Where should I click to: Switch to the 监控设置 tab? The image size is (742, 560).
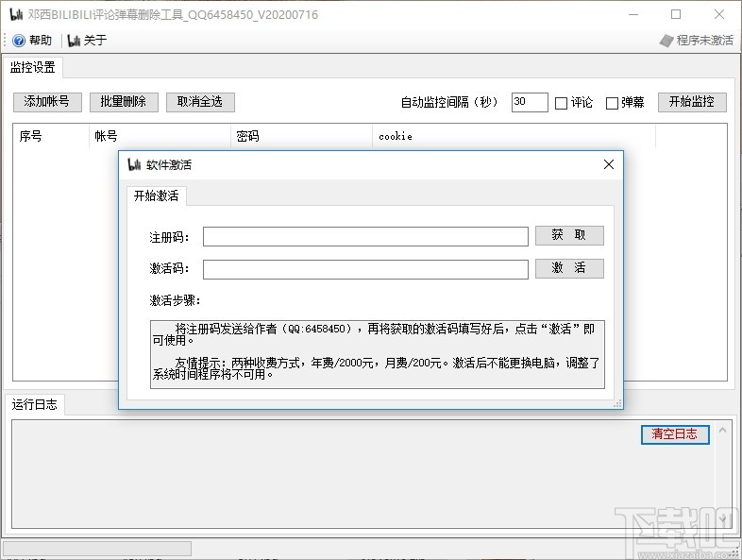[x=33, y=67]
